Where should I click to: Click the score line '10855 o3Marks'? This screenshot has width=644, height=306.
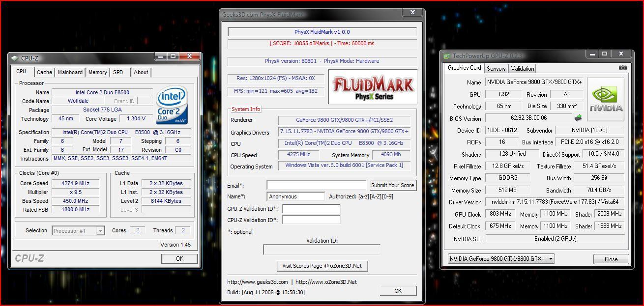(x=322, y=43)
